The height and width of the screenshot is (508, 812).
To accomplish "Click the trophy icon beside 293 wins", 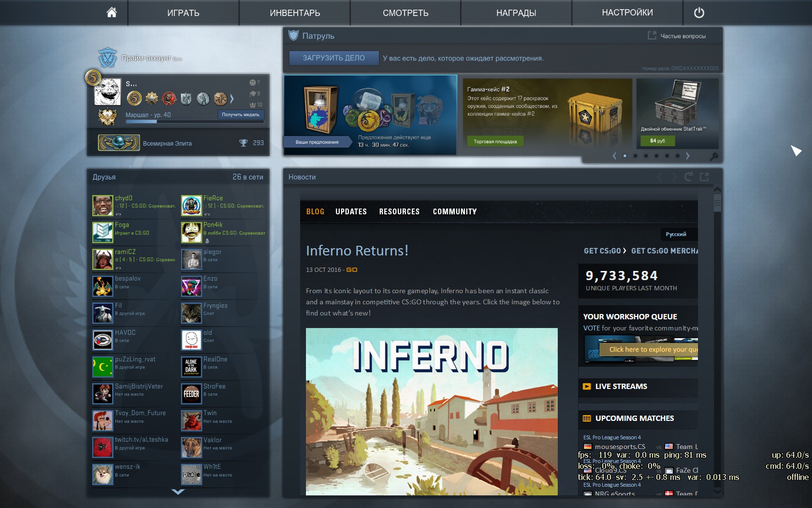I will point(243,143).
